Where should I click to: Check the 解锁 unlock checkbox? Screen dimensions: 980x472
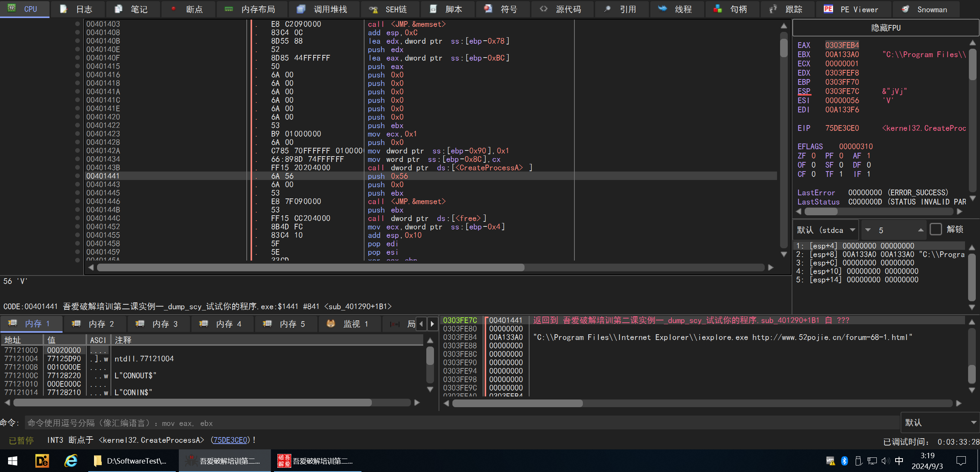[936, 229]
